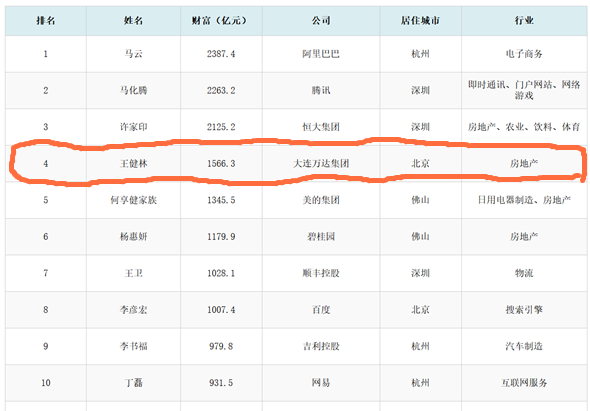
Task: Select the 碧桂园 company cell
Action: tap(321, 236)
